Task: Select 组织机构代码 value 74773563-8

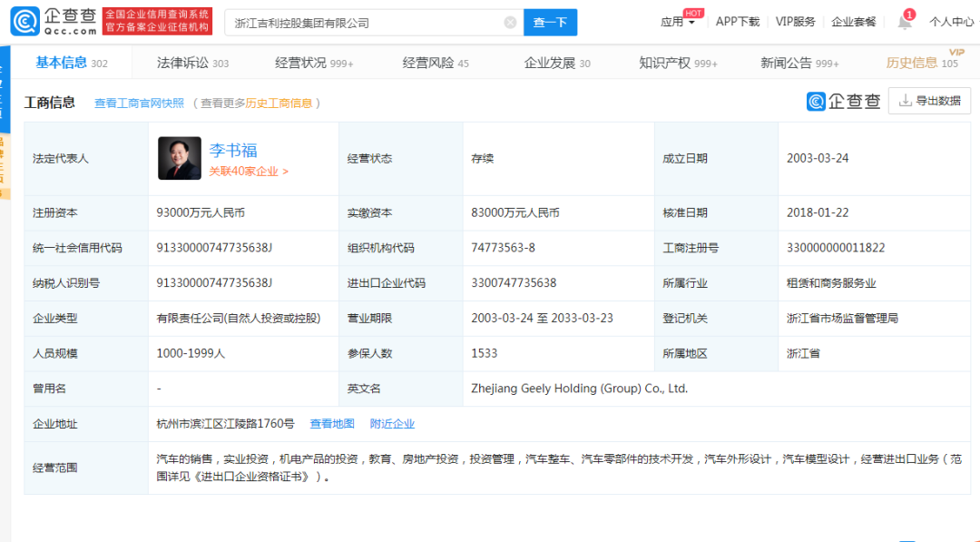Action: click(x=503, y=248)
